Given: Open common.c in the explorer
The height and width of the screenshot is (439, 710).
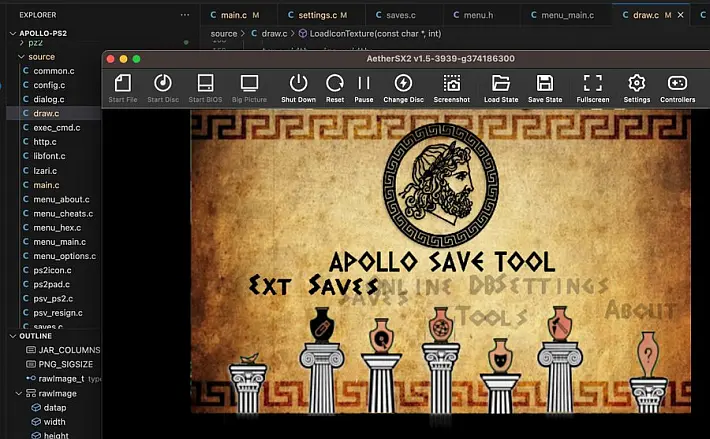Looking at the screenshot, I should 53,71.
